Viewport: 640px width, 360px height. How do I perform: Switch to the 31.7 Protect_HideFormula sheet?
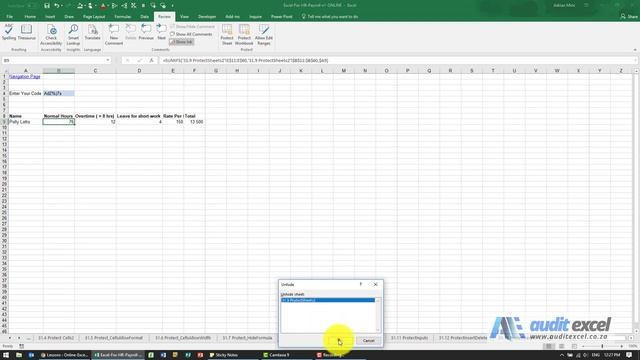point(247,338)
